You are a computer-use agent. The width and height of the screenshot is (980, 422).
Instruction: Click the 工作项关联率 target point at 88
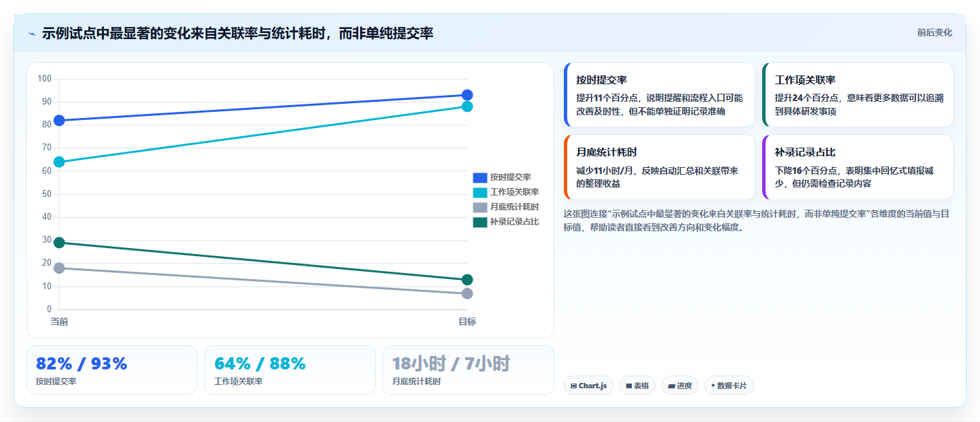467,107
